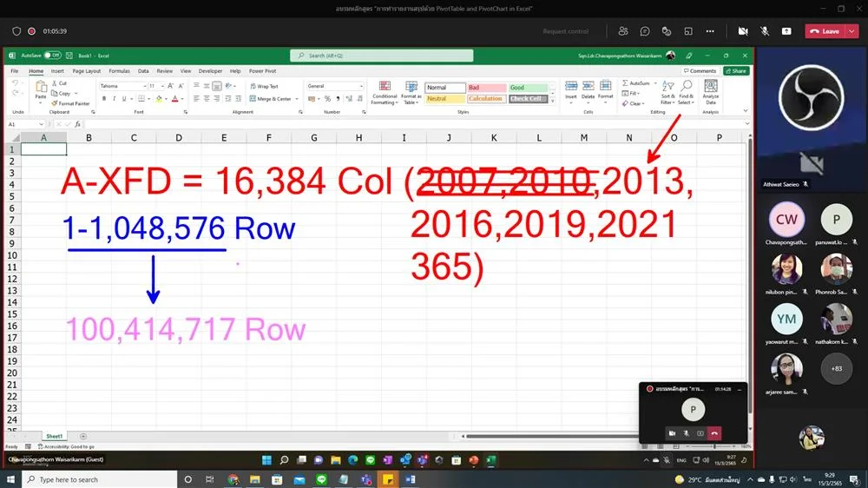Open Find & Select menu
This screenshot has height=488, width=868.
[x=686, y=93]
